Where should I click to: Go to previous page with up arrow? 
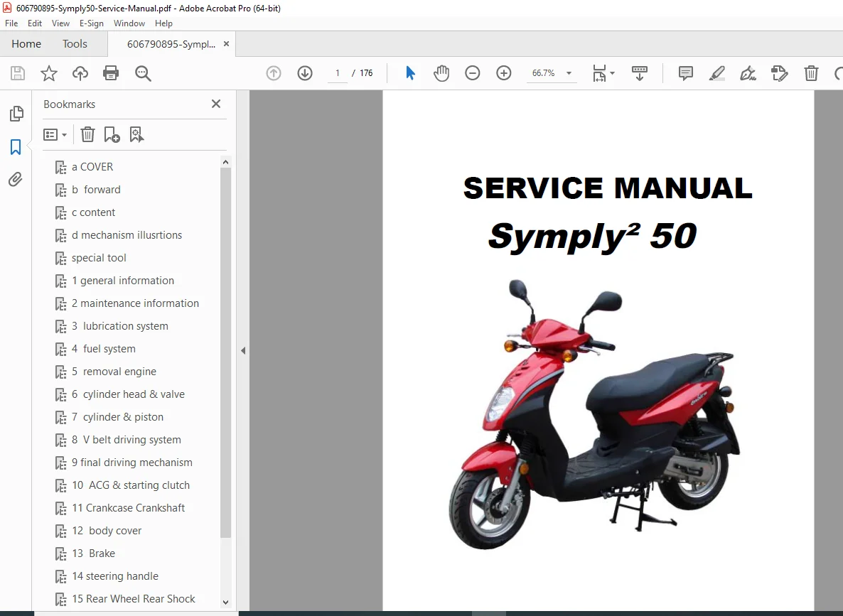point(274,73)
